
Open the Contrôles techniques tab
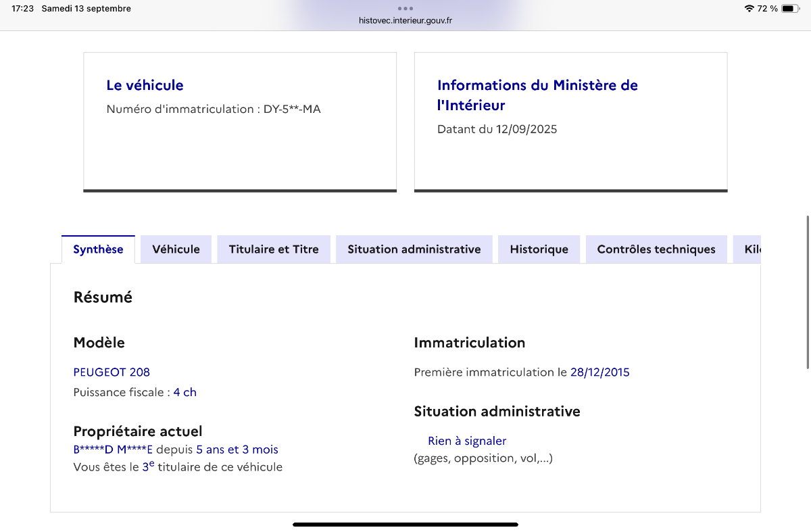[x=656, y=249]
